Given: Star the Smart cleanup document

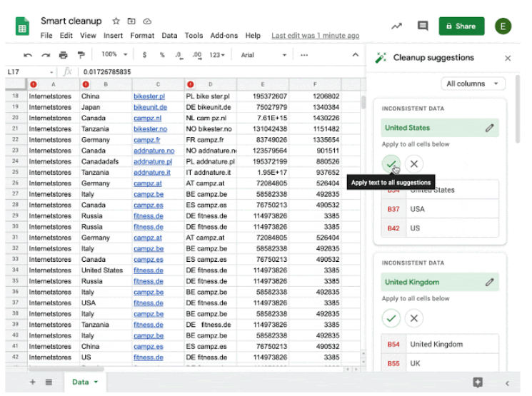Looking at the screenshot, I should pos(116,21).
